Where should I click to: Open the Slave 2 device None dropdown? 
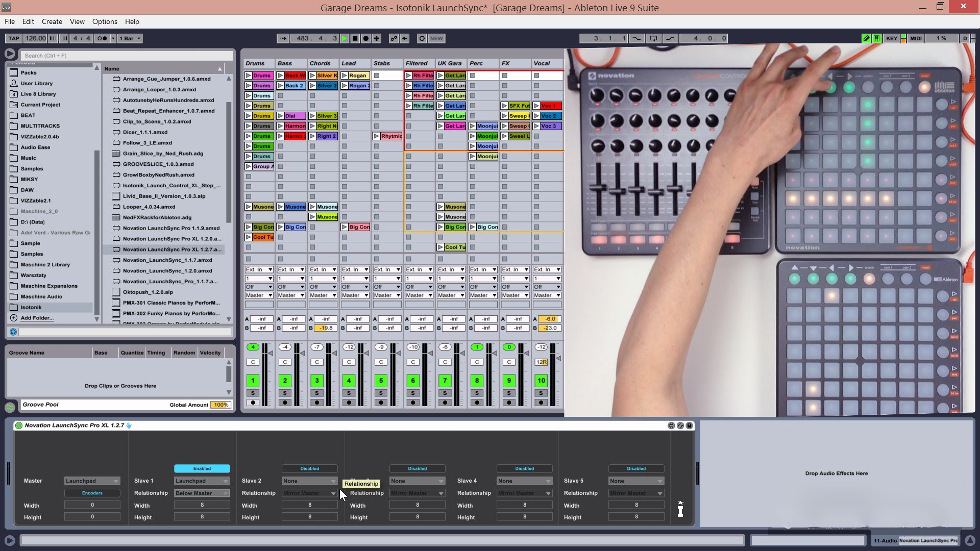click(x=309, y=481)
